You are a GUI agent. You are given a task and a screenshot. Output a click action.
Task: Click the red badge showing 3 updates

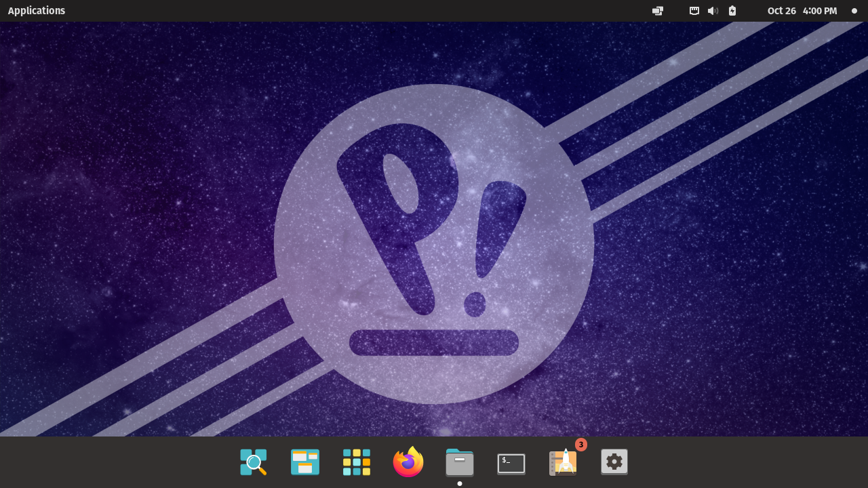581,445
